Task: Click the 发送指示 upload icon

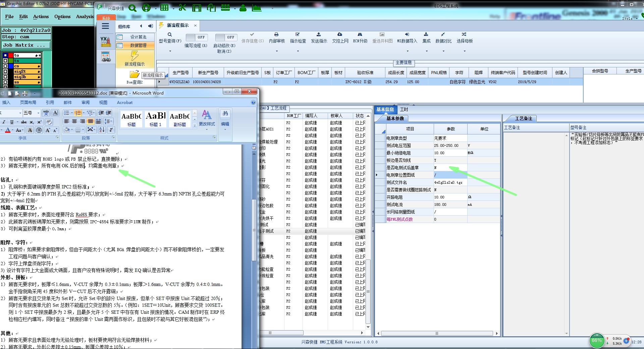Action: point(319,35)
